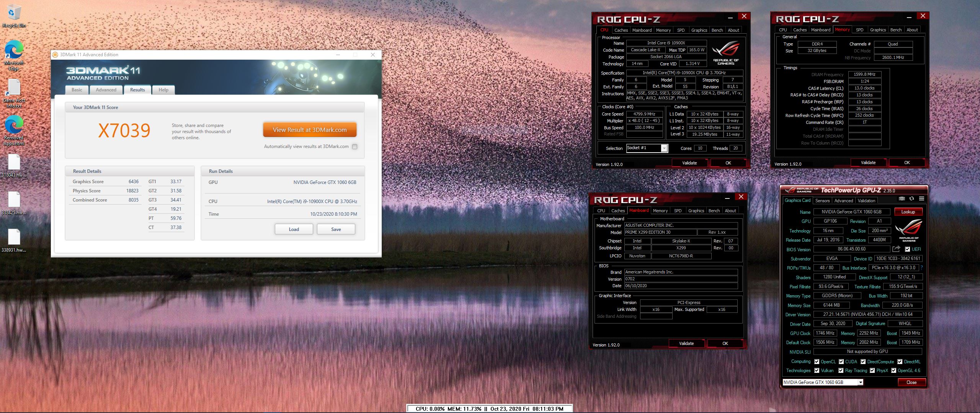Open the Help tab in 3DMark 11

(x=163, y=90)
